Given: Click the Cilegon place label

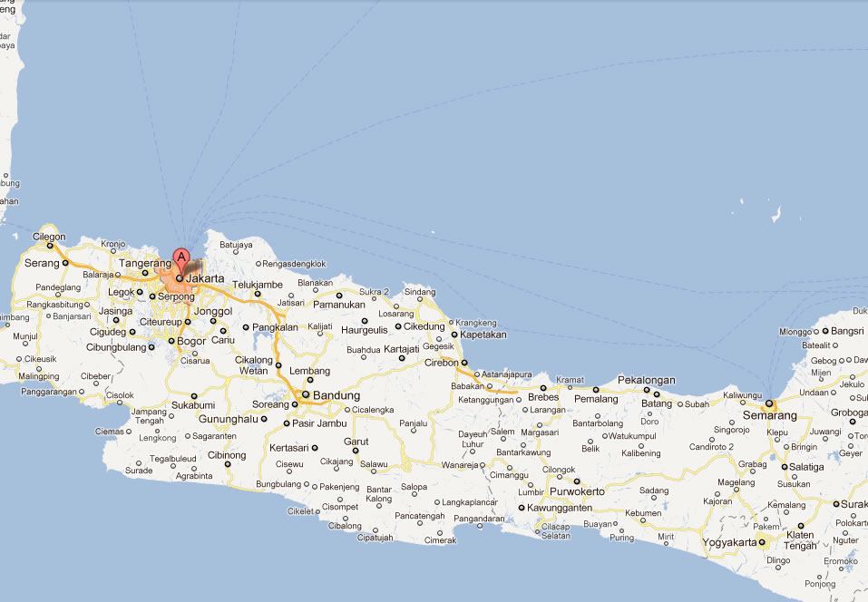Looking at the screenshot, I should [49, 237].
